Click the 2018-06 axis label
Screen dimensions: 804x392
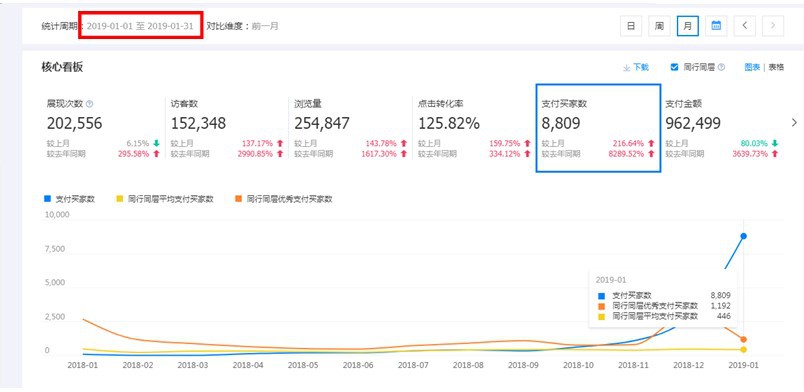(x=359, y=365)
